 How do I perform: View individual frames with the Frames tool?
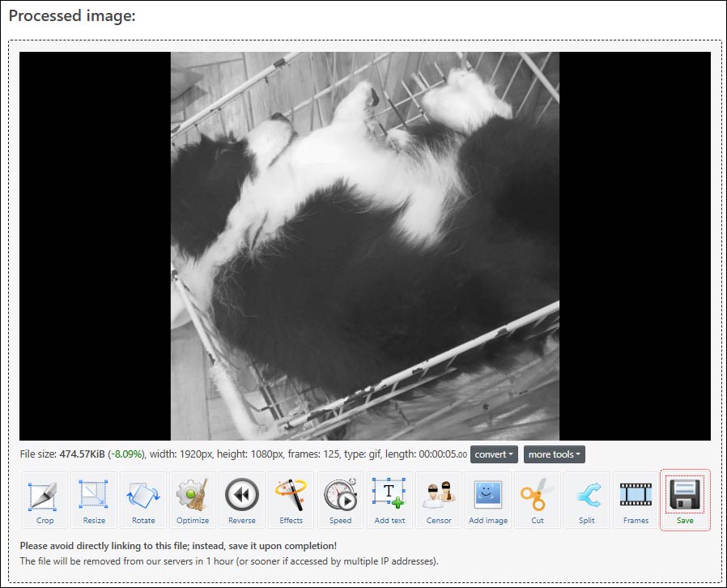(636, 500)
